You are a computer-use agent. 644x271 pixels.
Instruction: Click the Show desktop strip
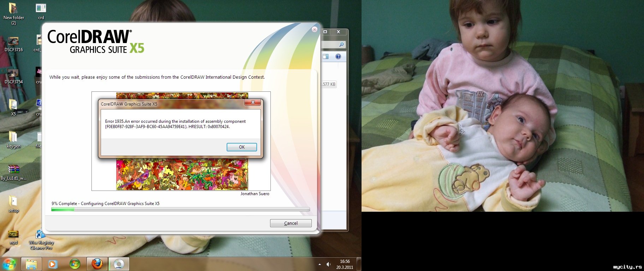pos(359,264)
